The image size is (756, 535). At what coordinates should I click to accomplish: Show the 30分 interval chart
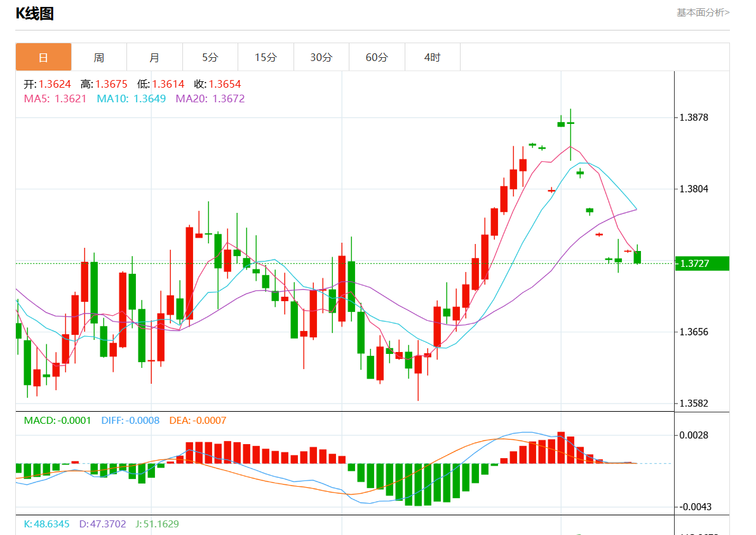[321, 57]
